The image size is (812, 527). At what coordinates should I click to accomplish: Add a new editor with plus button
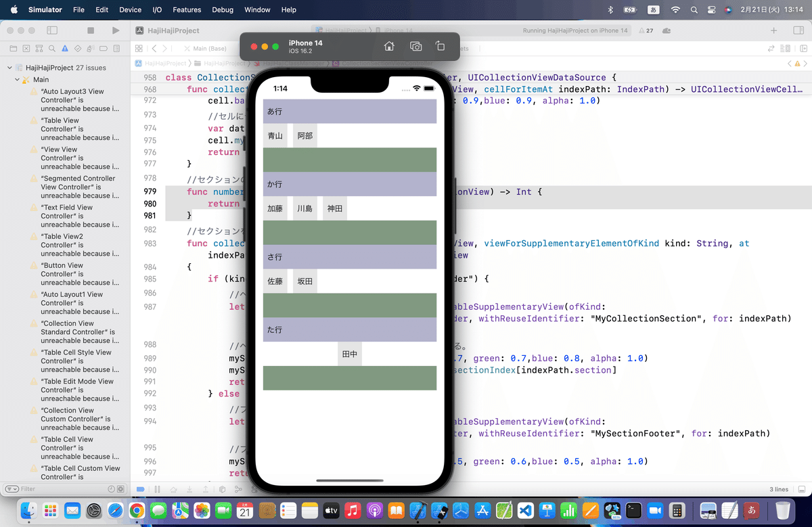pyautogui.click(x=774, y=30)
